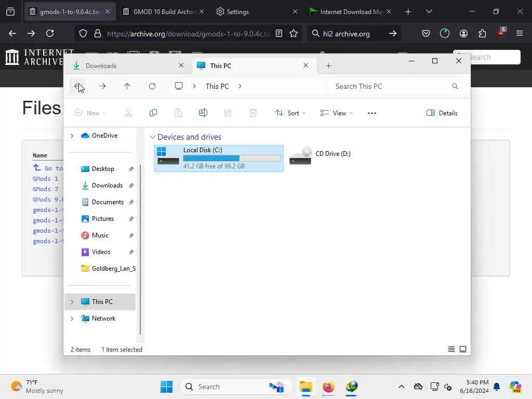Open Internet Download Manager taskbar icon
532x399 pixels.
352,387
